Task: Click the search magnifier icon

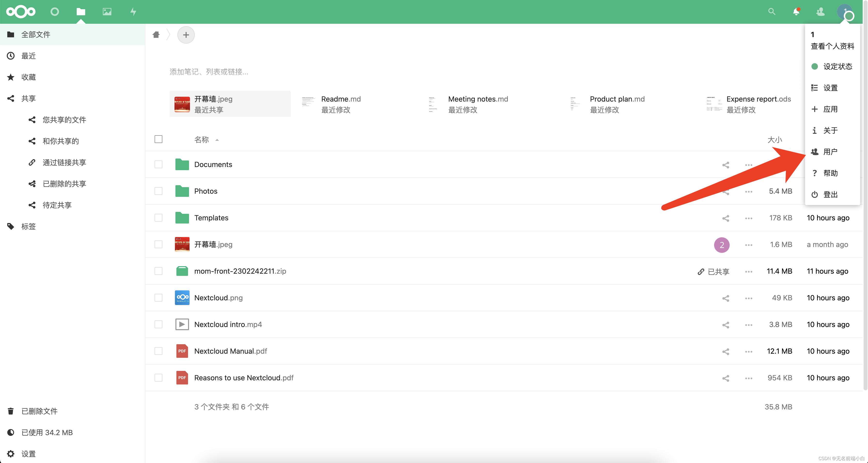Action: point(772,12)
